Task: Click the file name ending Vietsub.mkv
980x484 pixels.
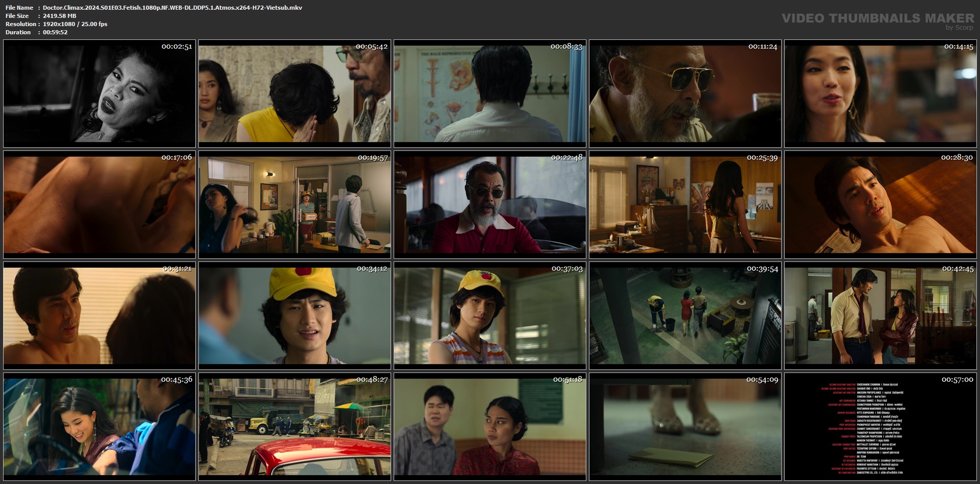Action: coord(172,8)
